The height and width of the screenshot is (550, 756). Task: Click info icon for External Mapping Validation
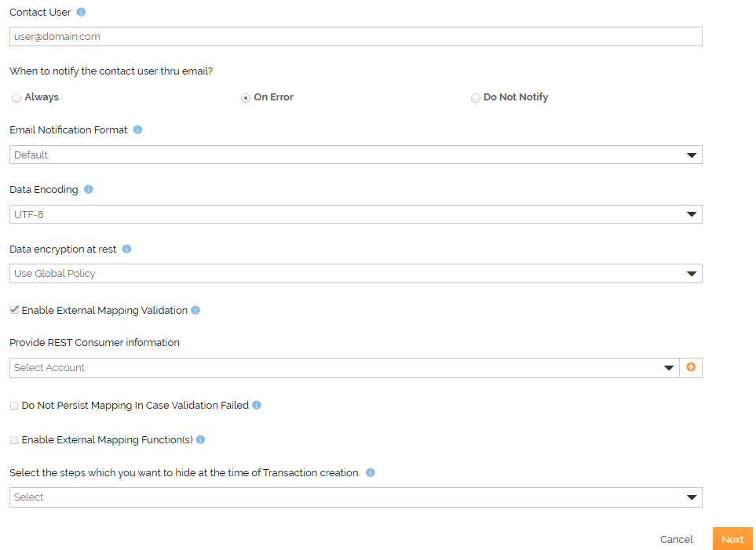point(195,311)
